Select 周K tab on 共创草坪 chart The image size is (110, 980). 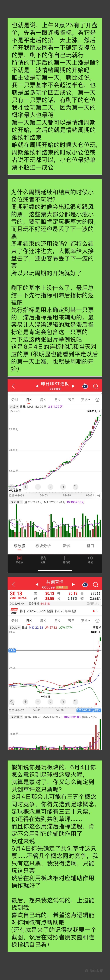[x=43, y=620]
